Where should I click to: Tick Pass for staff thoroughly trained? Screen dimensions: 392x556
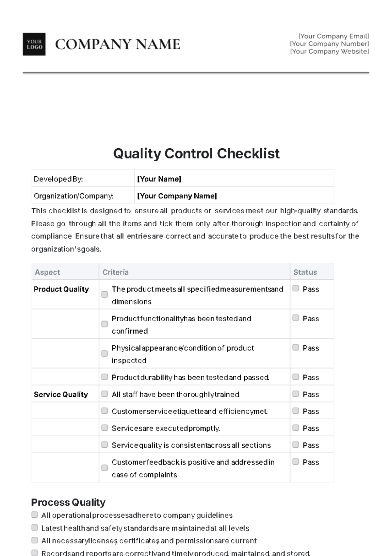pos(296,394)
